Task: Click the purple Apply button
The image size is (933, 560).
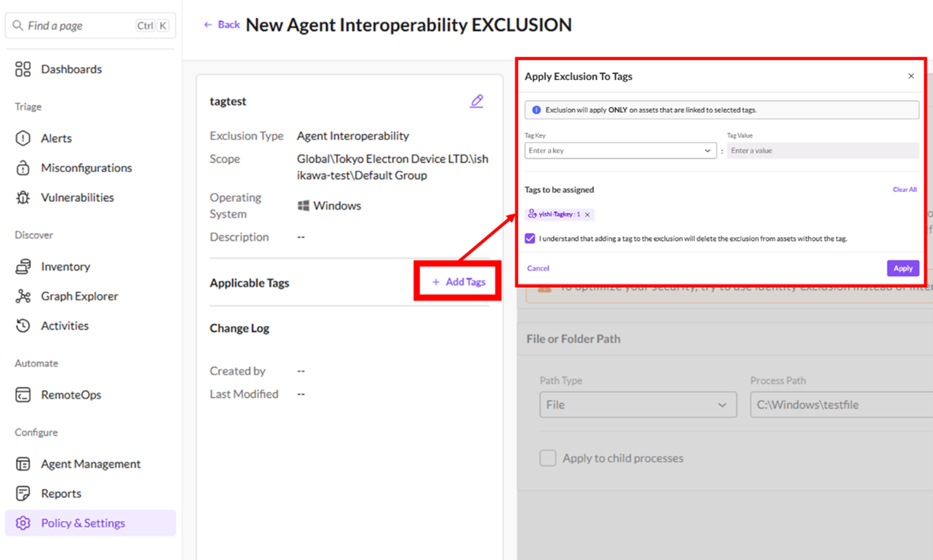Action: tap(903, 268)
